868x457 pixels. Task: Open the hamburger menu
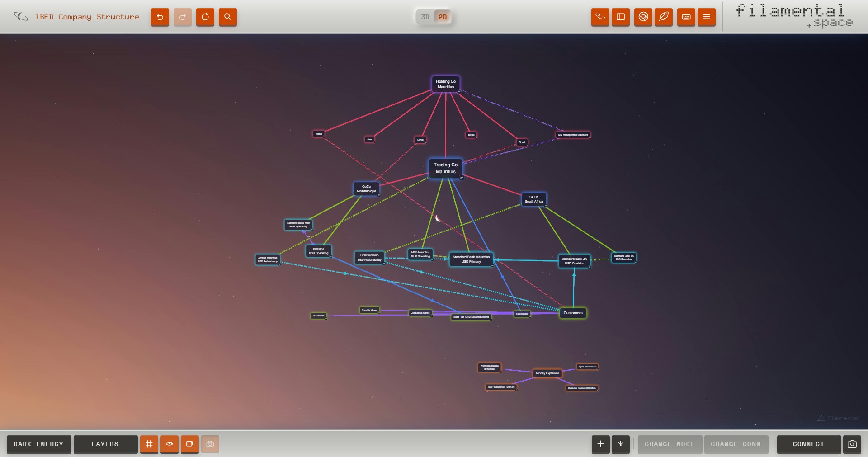[x=706, y=17]
